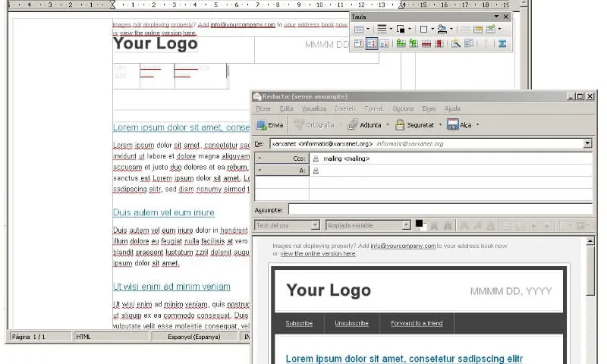Open the Opcions menu
The width and height of the screenshot is (607, 364).
click(x=403, y=108)
